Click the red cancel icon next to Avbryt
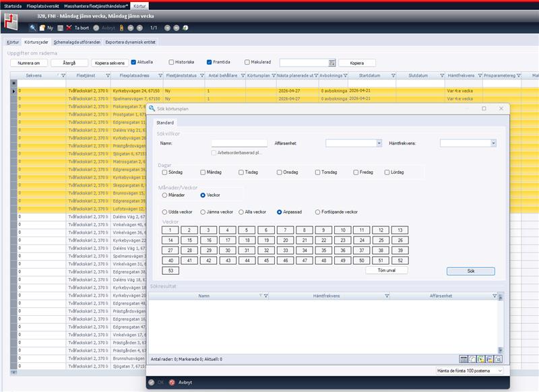The image size is (539, 392). (172, 382)
